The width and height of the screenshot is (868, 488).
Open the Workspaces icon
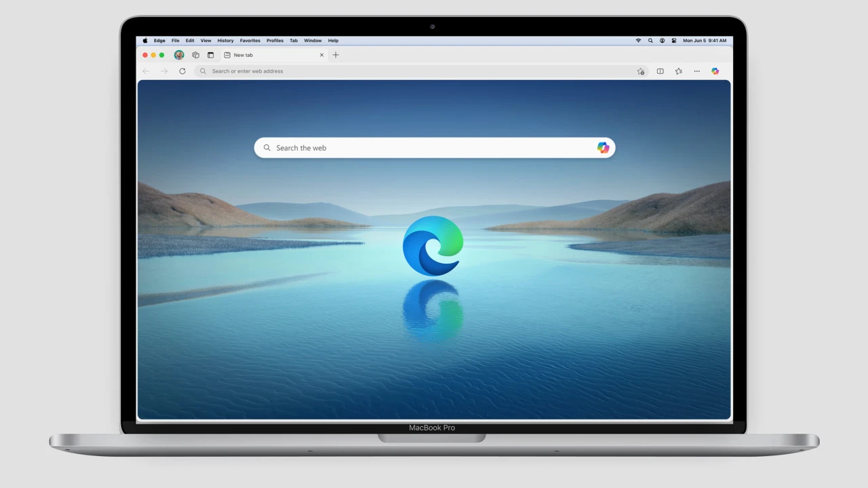click(x=195, y=55)
